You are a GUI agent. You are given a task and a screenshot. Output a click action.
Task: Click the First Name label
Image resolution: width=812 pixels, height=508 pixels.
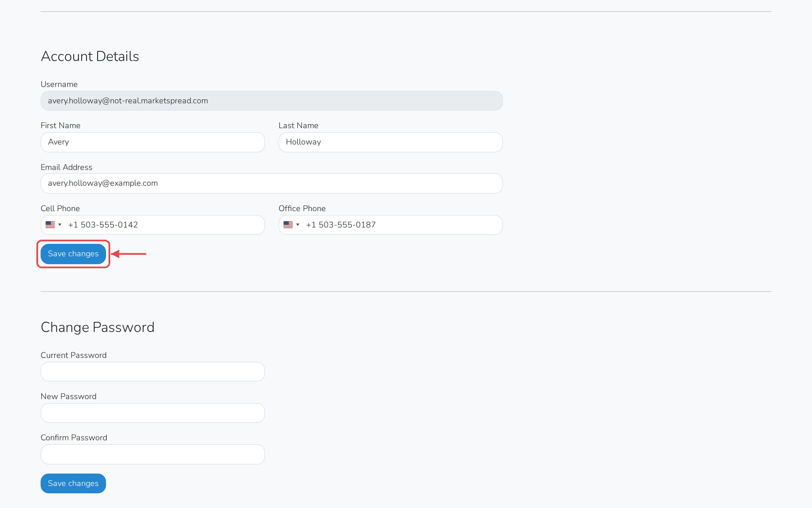point(60,125)
